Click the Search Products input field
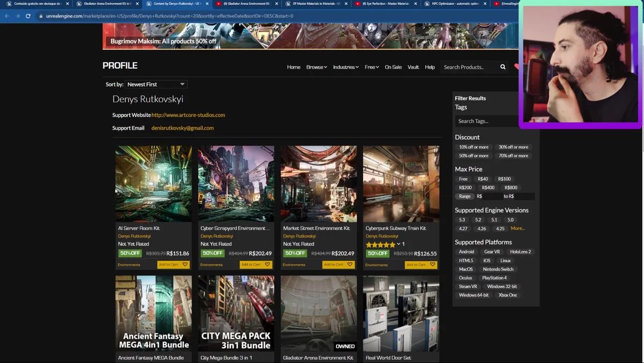 (468, 67)
